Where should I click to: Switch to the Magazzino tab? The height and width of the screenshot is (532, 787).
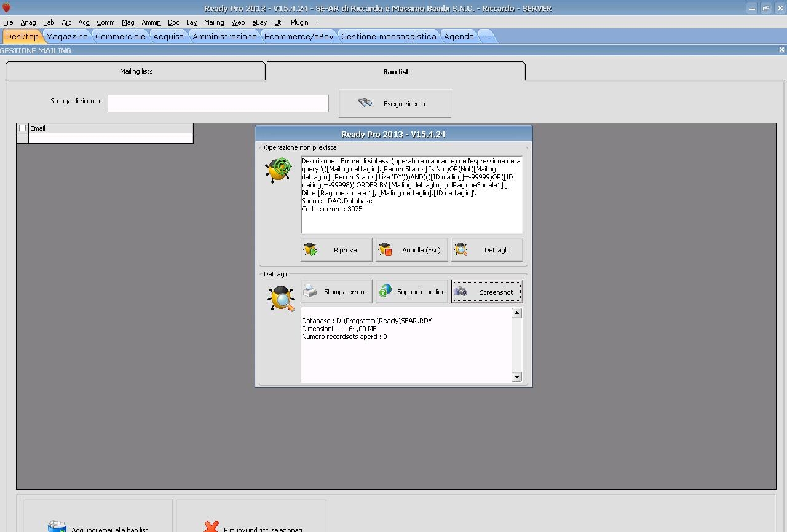click(x=67, y=36)
